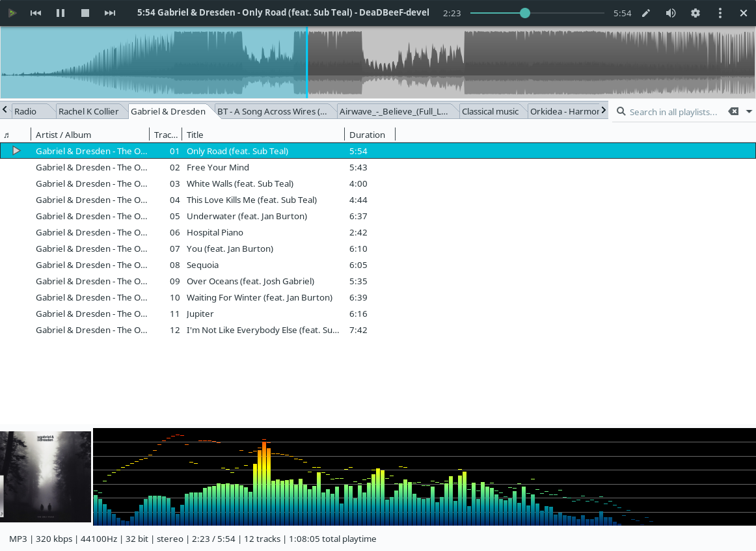This screenshot has height=551, width=756.
Task: Click the spectrum analyzer visualization
Action: 424,476
